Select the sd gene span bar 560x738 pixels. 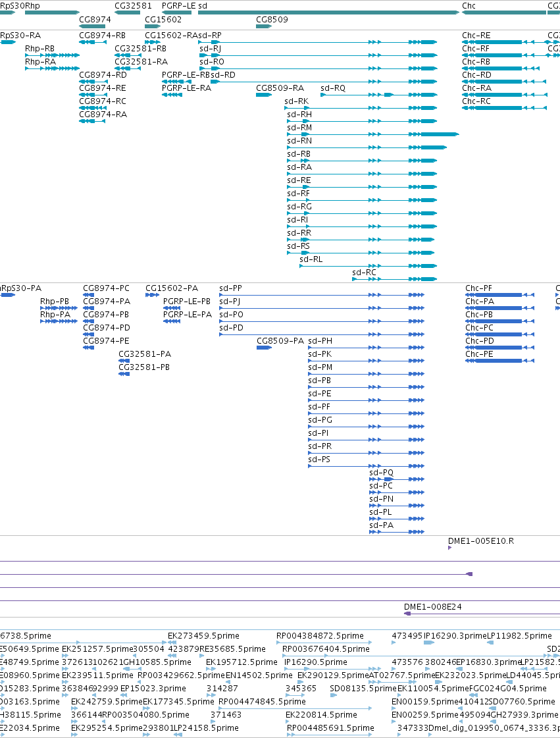pyautogui.click(x=328, y=13)
